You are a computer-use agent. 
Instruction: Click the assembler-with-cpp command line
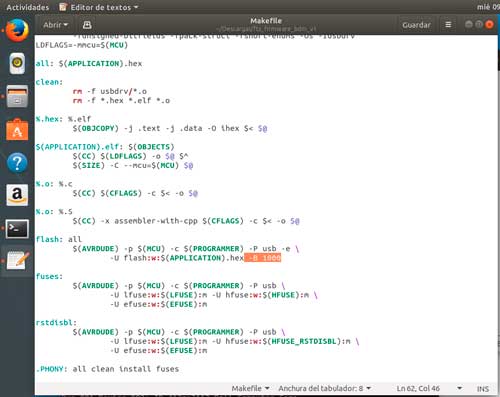(x=186, y=221)
